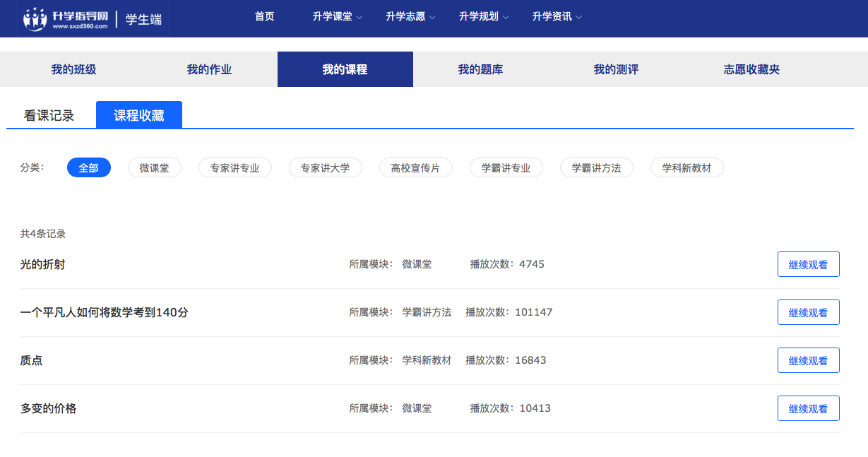Expand the 升学课堂 dropdown menu

tap(337, 17)
